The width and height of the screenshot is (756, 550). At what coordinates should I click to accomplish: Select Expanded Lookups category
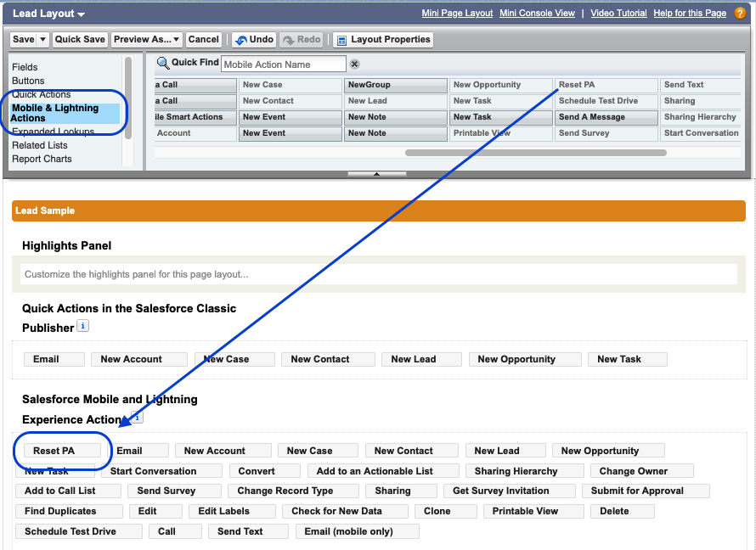53,132
